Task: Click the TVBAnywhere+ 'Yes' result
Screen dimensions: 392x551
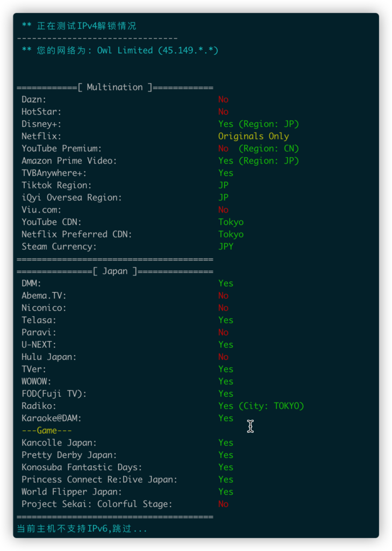Action: click(x=226, y=173)
